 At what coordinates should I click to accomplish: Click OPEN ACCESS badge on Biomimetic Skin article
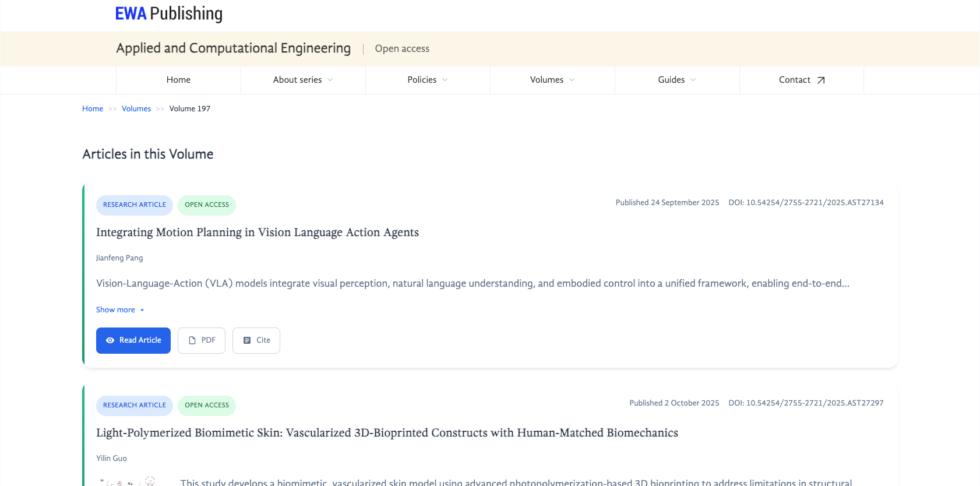pyautogui.click(x=207, y=406)
